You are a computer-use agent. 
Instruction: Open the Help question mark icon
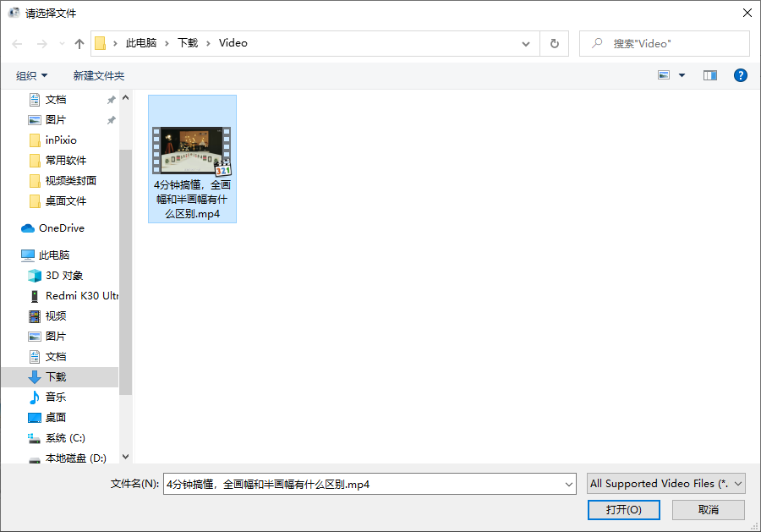pyautogui.click(x=741, y=74)
